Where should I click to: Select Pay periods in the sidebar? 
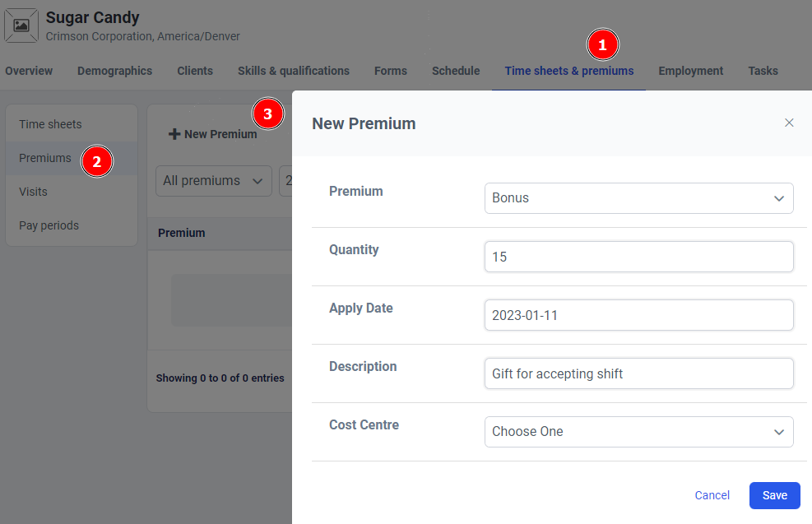(49, 225)
